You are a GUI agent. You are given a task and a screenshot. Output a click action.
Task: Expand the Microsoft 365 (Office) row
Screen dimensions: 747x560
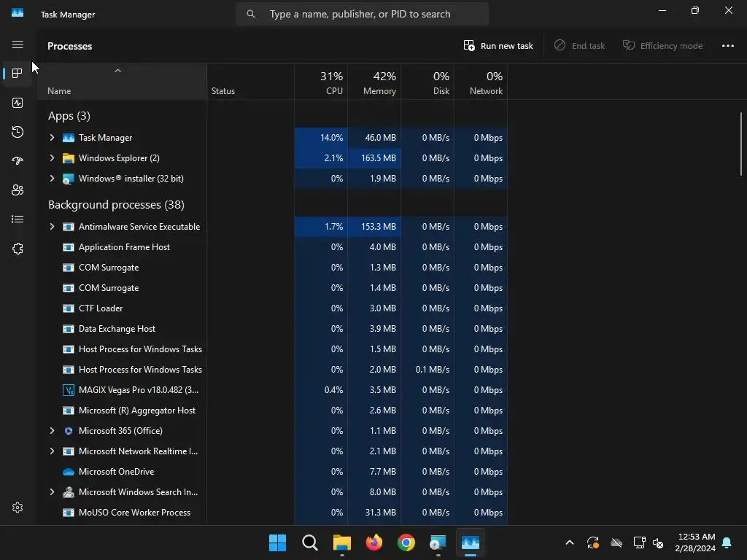click(52, 431)
